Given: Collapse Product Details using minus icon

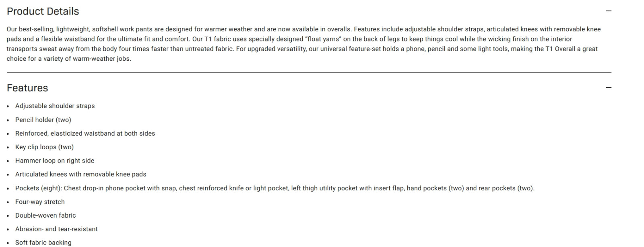Looking at the screenshot, I should (609, 11).
